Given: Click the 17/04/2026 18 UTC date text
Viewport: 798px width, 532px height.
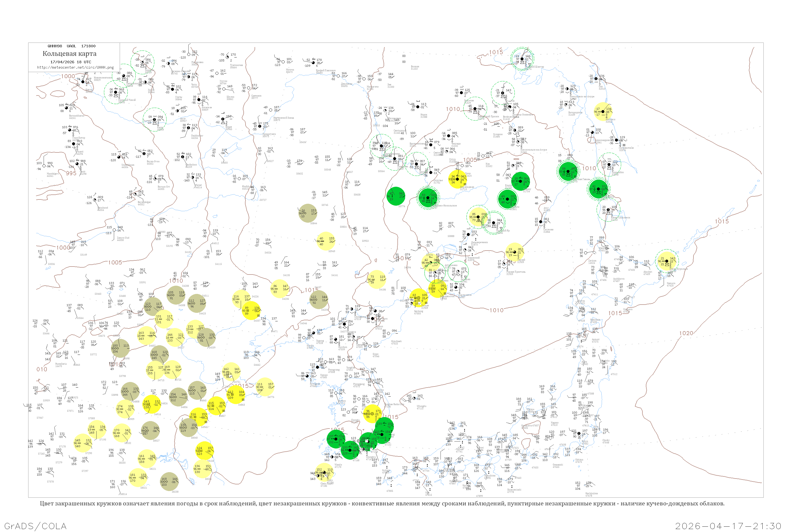Looking at the screenshot, I should click(70, 62).
